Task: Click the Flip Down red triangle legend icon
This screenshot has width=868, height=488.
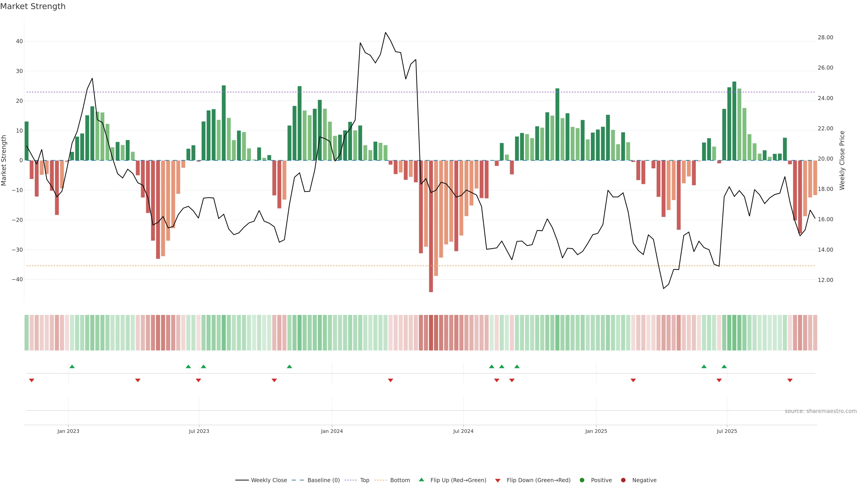Action: (498, 480)
